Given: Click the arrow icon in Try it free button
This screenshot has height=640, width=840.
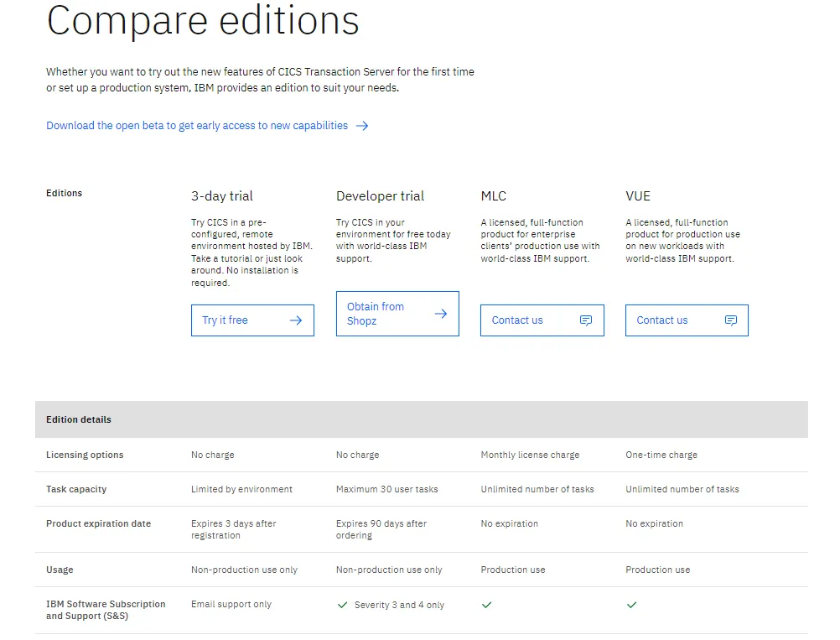Looking at the screenshot, I should click(x=296, y=320).
